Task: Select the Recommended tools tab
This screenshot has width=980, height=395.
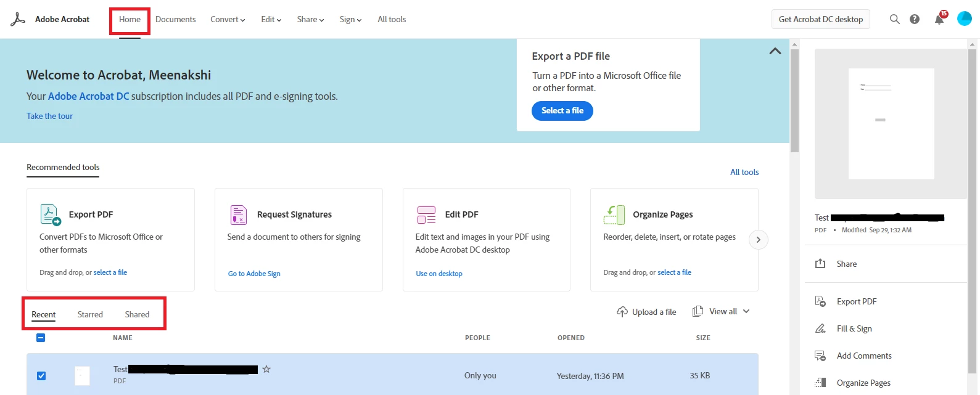Action: coord(63,167)
